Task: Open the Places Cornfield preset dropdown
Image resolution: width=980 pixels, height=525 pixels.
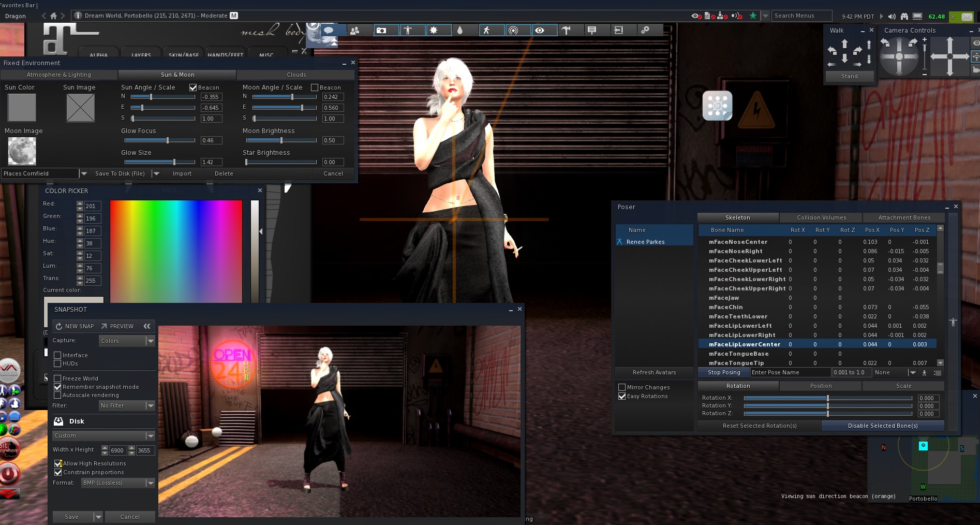Action: 83,173
